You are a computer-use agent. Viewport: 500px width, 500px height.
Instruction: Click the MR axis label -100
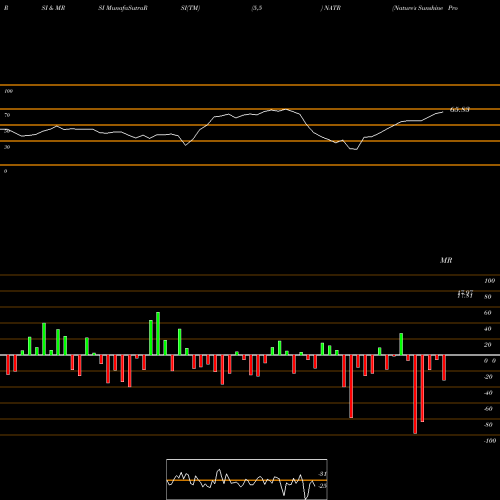coord(490,441)
